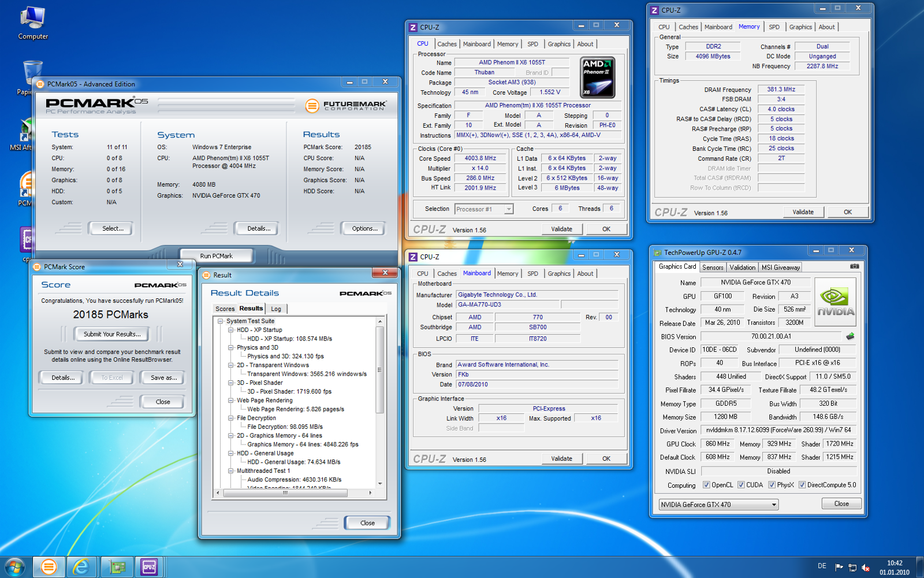Click the CPU-Z Memory window title icon
924x578 pixels.
pyautogui.click(x=654, y=10)
